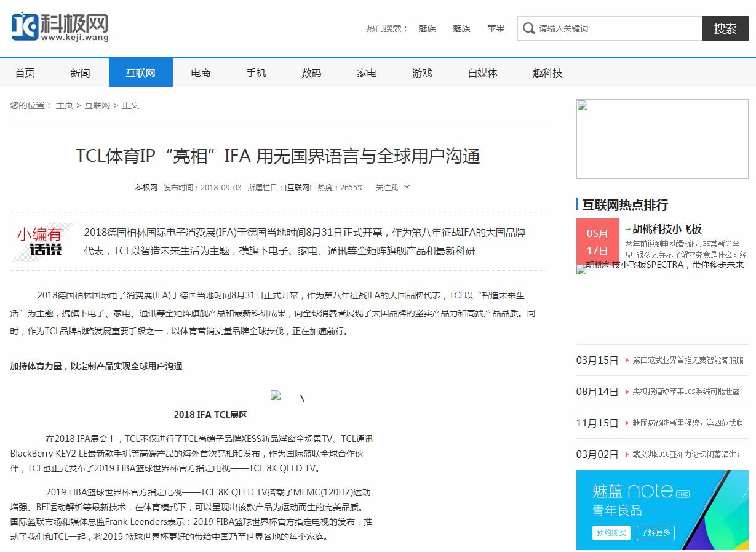
Task: Open the 趣科技 navigation tab
Action: [548, 73]
